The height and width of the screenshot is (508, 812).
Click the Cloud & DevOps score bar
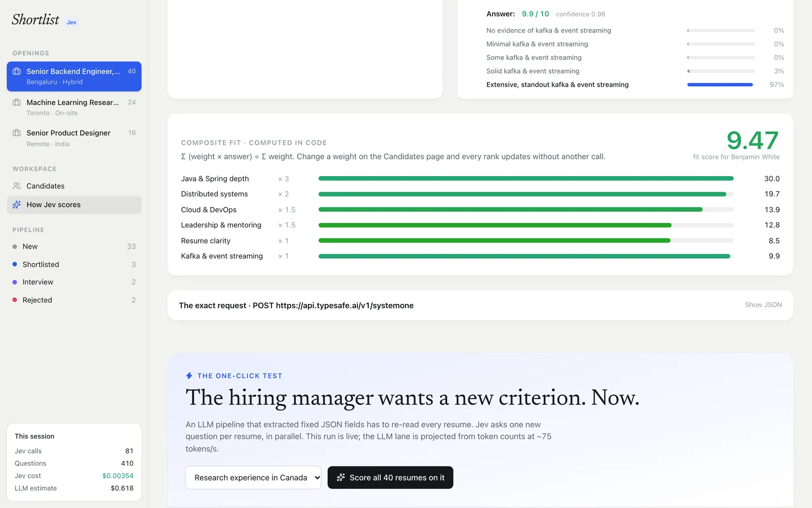tap(526, 210)
